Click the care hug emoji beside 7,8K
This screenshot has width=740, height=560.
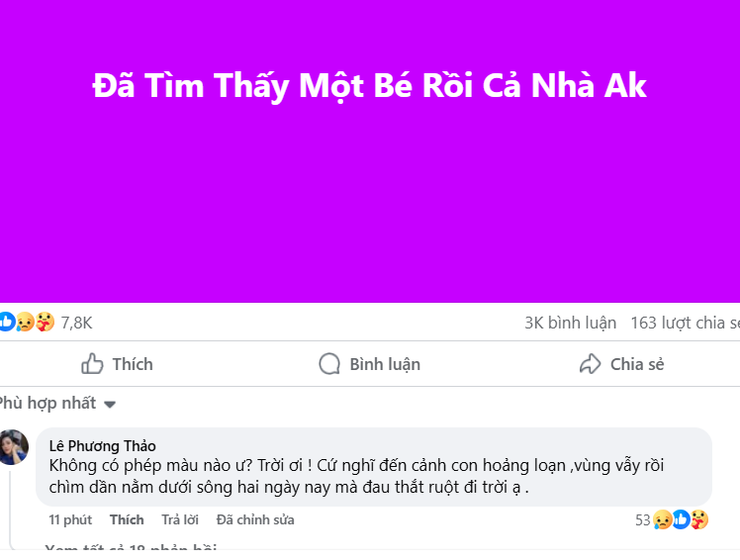[44, 322]
